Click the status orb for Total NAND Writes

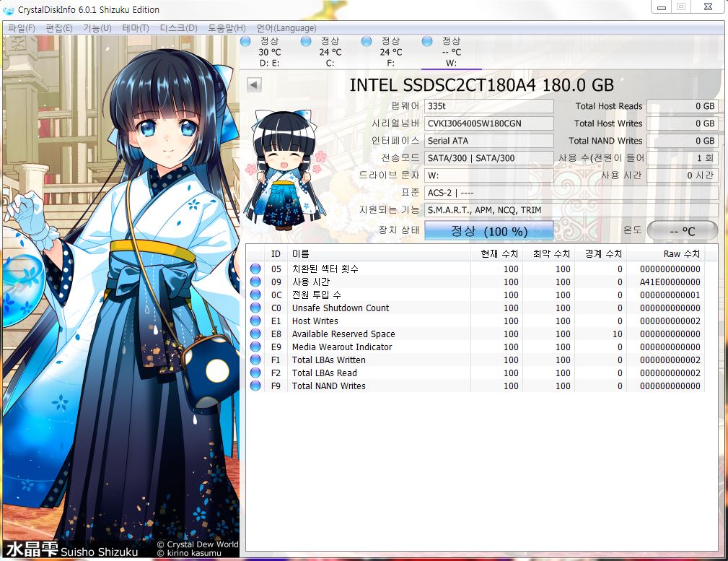click(x=255, y=386)
